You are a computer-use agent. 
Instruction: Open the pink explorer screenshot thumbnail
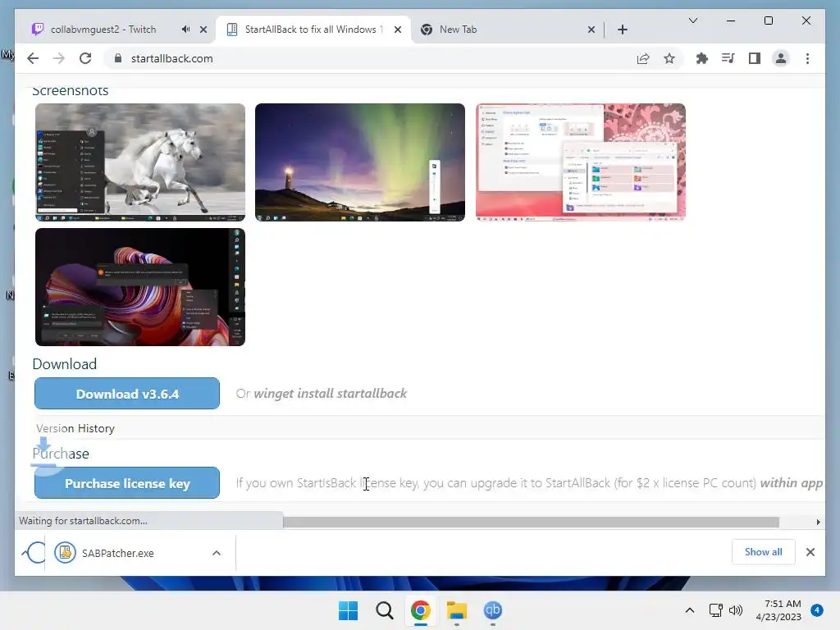(x=581, y=162)
